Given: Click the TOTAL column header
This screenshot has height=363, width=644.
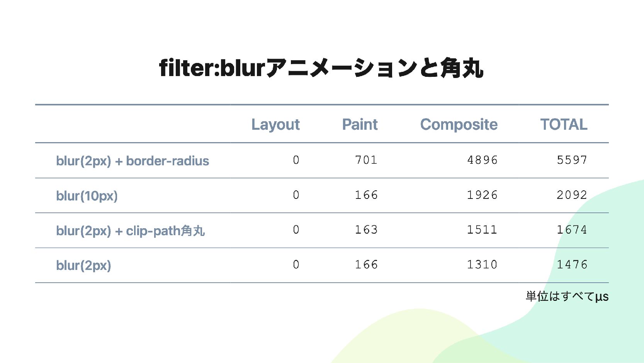Looking at the screenshot, I should tap(564, 124).
